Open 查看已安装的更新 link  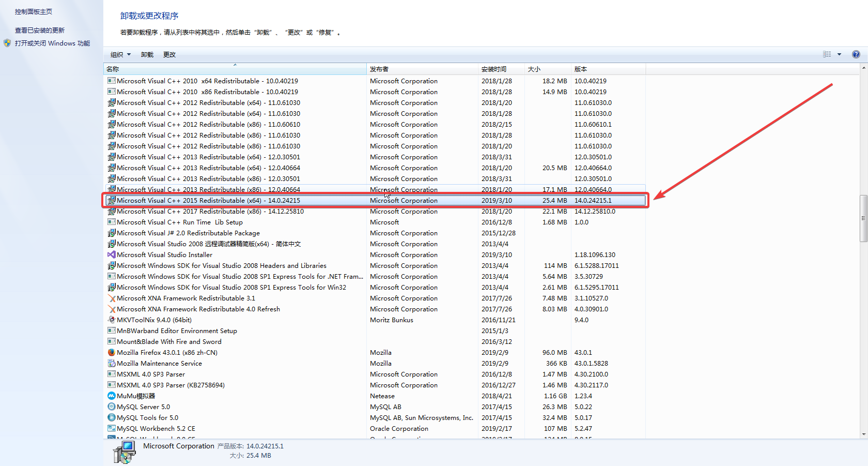click(40, 30)
